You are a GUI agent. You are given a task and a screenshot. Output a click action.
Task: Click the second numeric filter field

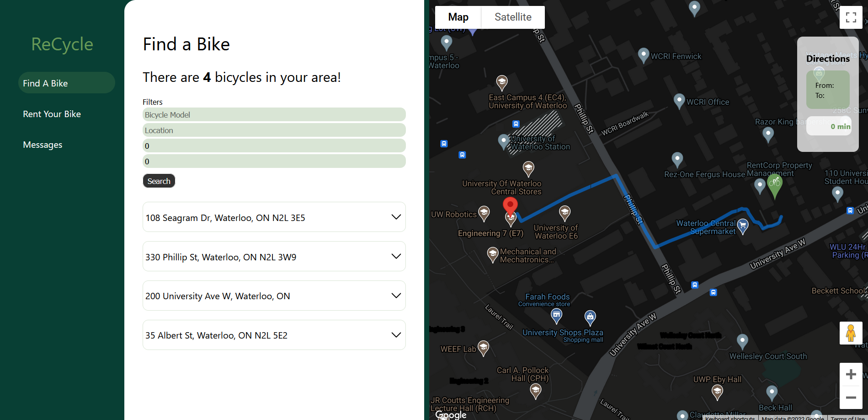pos(274,161)
